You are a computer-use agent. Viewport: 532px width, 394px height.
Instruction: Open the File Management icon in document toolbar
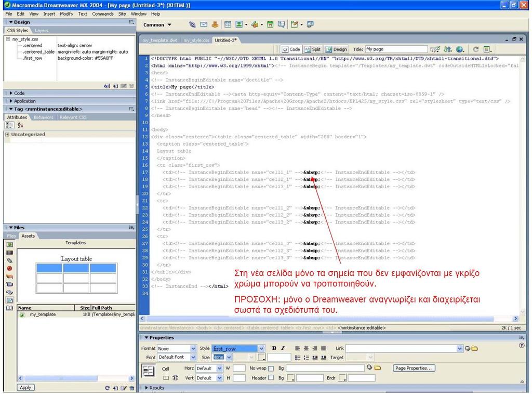448,49
